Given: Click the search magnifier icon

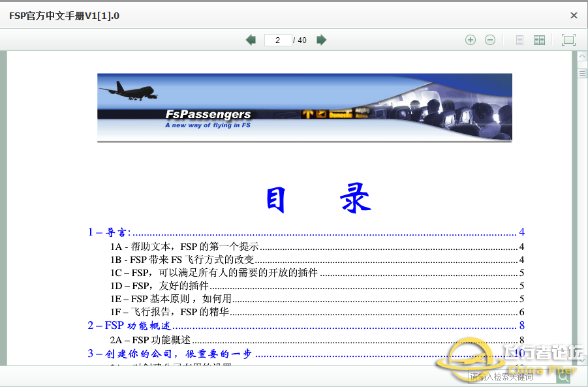Looking at the screenshot, I should (563, 377).
